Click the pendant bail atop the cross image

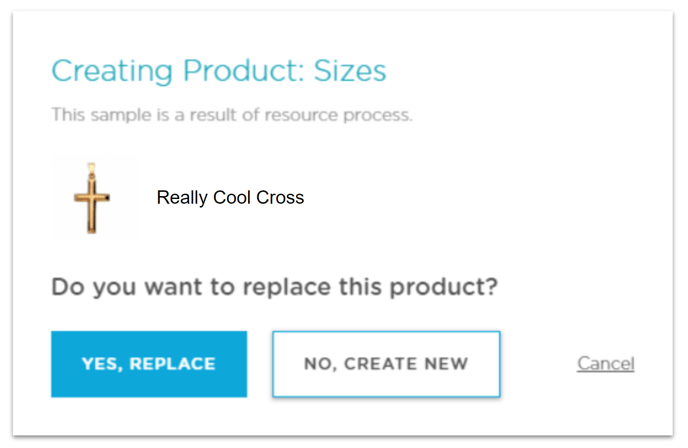coord(91,169)
